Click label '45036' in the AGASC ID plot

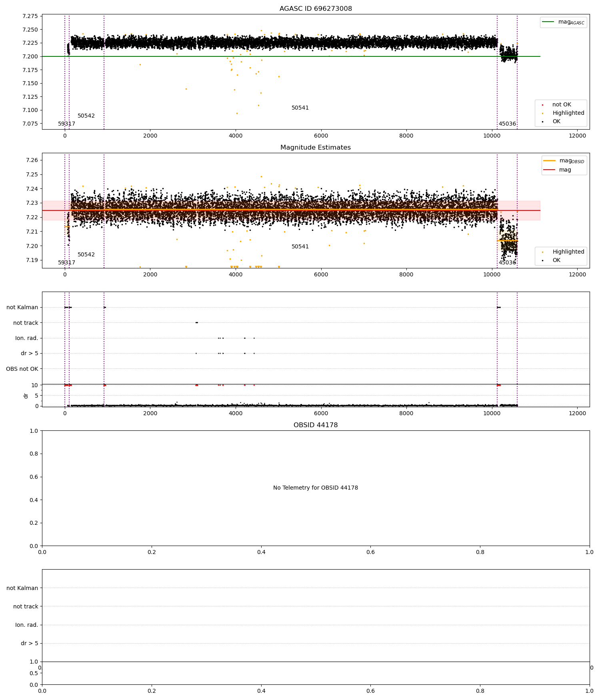point(507,124)
